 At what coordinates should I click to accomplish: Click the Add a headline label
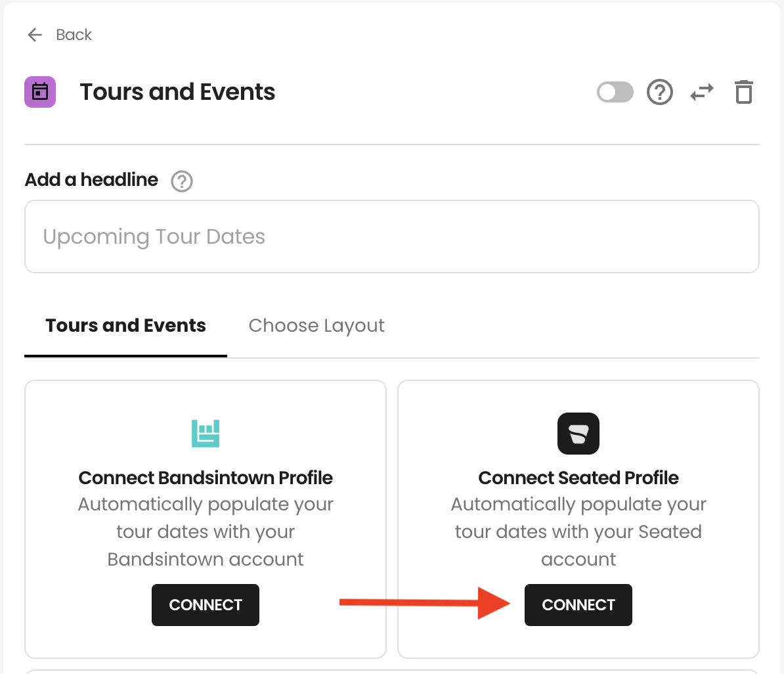tap(91, 179)
